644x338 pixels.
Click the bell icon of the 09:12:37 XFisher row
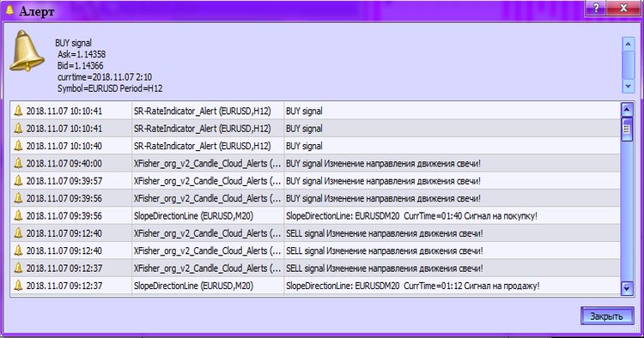click(x=18, y=268)
